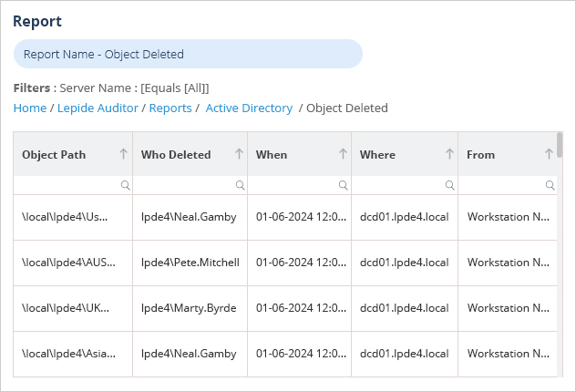The image size is (576, 392).
Task: Click the Where column header
Action: (x=405, y=154)
